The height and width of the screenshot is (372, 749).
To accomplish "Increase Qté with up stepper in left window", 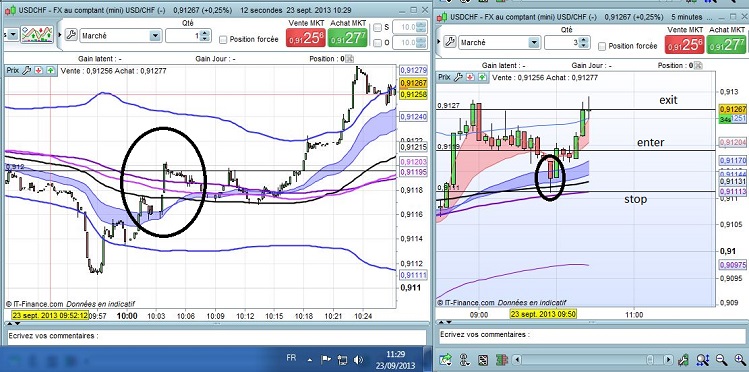I will 205,32.
